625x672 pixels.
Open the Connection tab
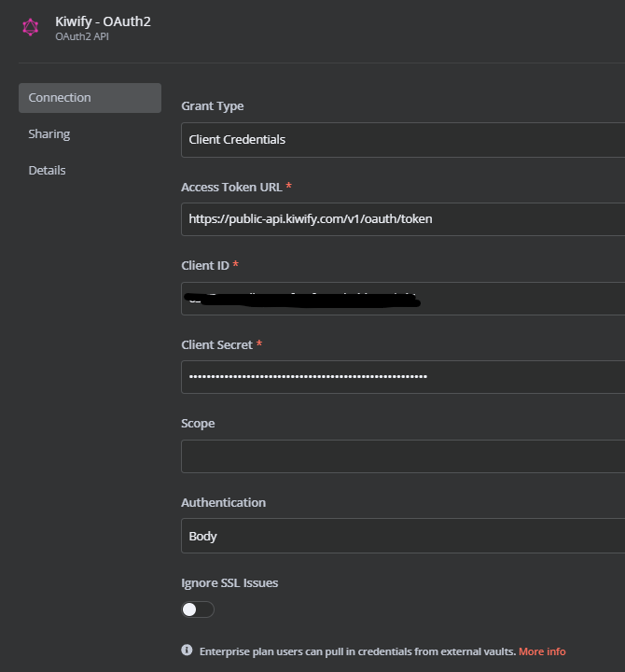pos(90,98)
